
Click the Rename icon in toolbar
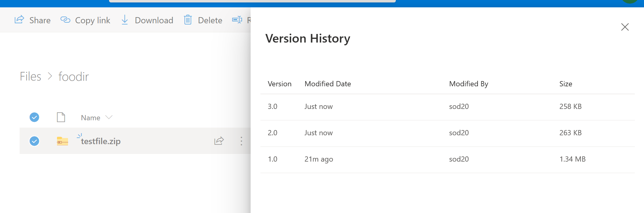(x=237, y=20)
